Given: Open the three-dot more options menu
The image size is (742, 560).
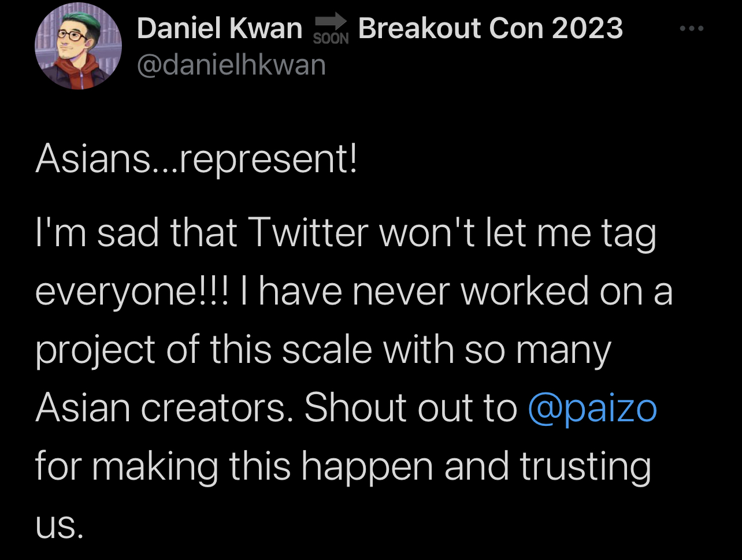Looking at the screenshot, I should (x=692, y=28).
